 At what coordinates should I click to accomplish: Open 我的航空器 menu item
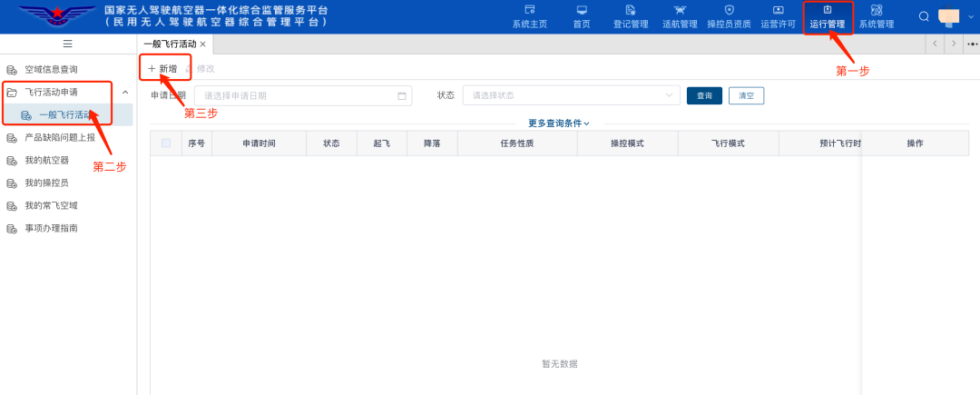[47, 161]
